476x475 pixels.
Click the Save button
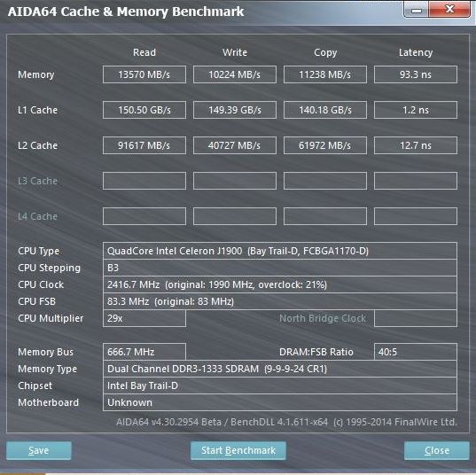[x=38, y=450]
